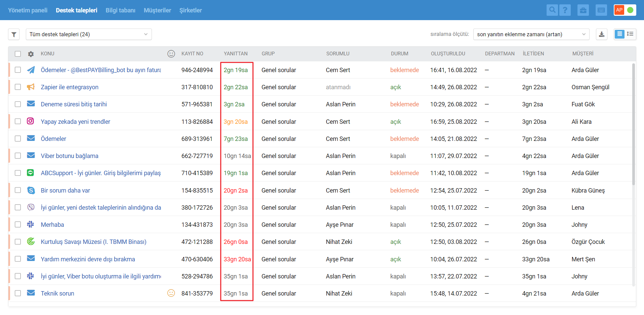Open the AP user avatar
This screenshot has height=315, width=644.
(619, 10)
